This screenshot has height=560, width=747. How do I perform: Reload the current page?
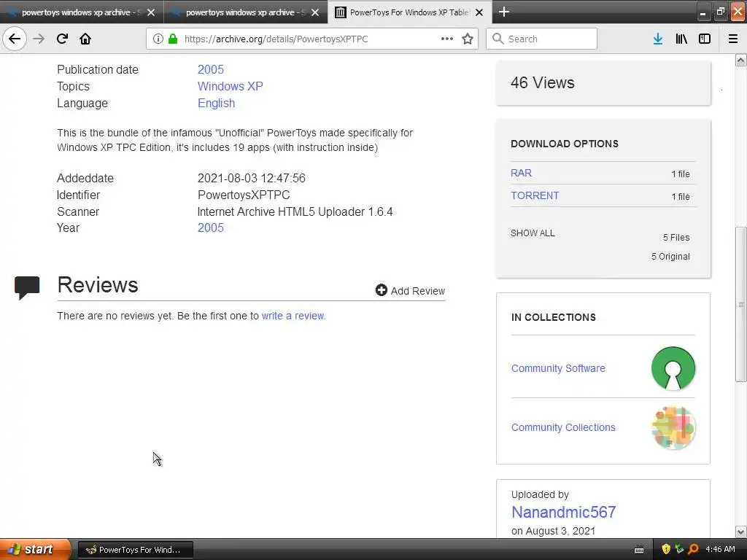click(x=62, y=39)
